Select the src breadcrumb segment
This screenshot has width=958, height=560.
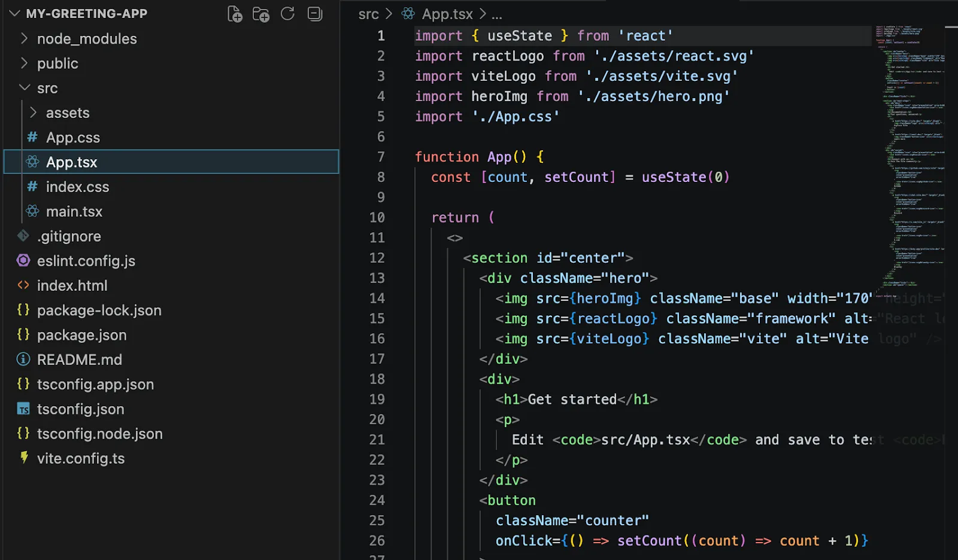click(369, 14)
